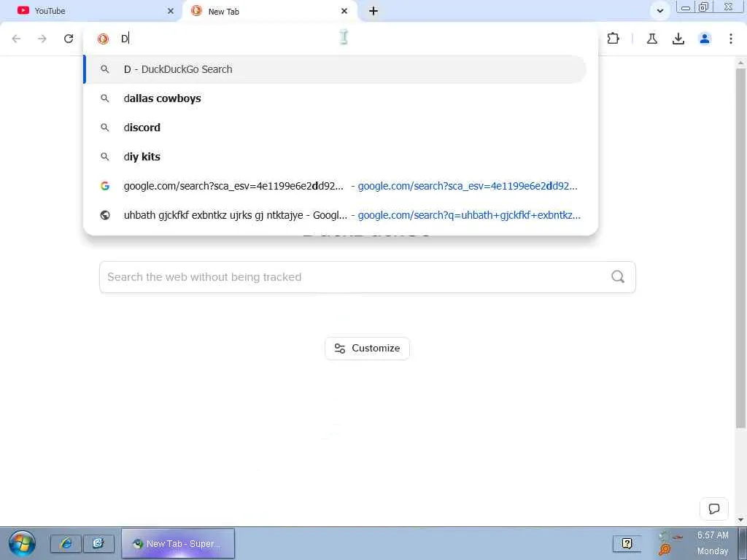Open the Extensions puzzle icon
Screen dimensions: 747x560
(613, 39)
